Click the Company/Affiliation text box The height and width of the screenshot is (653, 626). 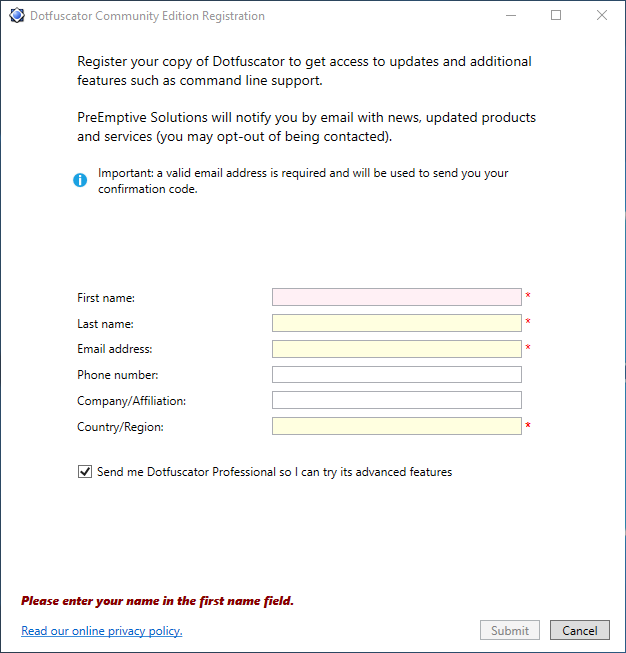click(x=397, y=400)
